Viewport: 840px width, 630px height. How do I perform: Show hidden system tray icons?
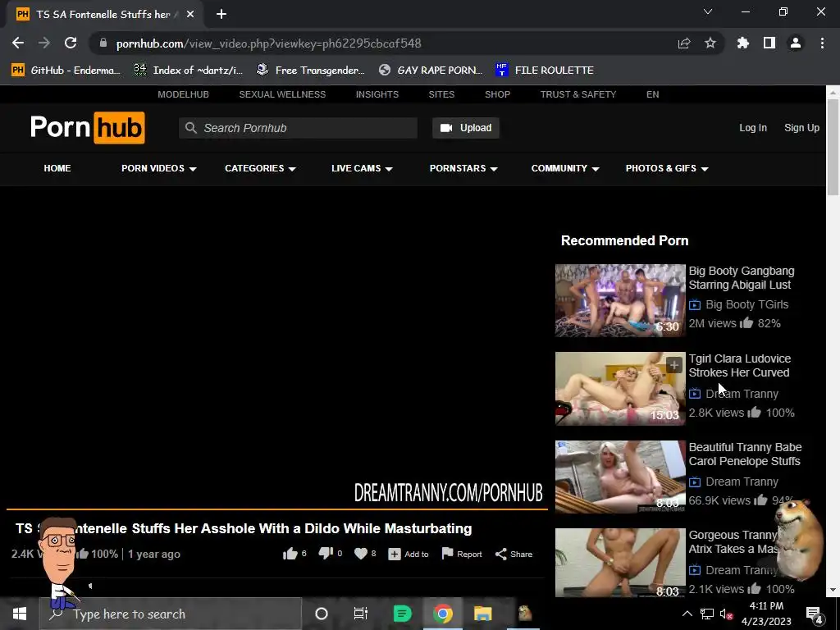tap(687, 614)
